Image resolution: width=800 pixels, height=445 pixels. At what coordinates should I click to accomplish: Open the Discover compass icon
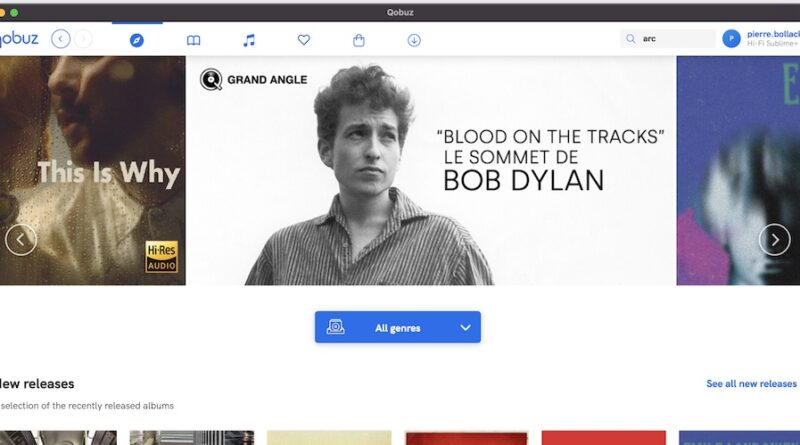click(x=137, y=40)
